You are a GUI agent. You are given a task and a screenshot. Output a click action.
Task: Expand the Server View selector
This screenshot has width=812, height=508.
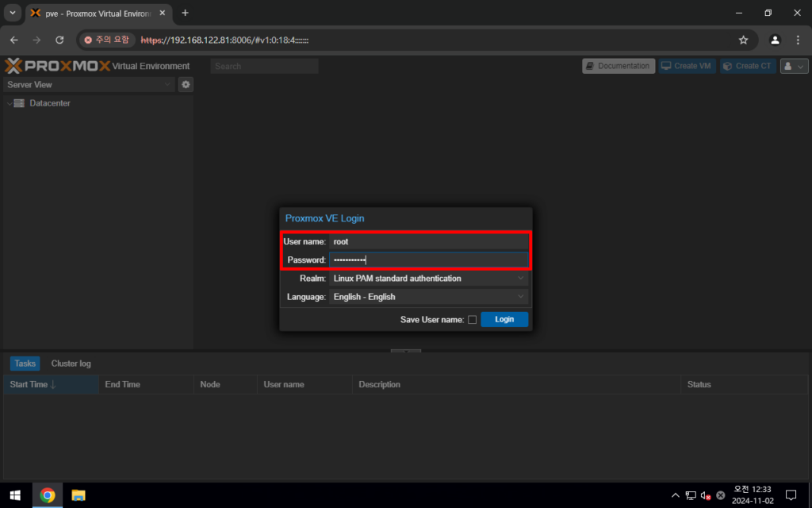point(89,84)
